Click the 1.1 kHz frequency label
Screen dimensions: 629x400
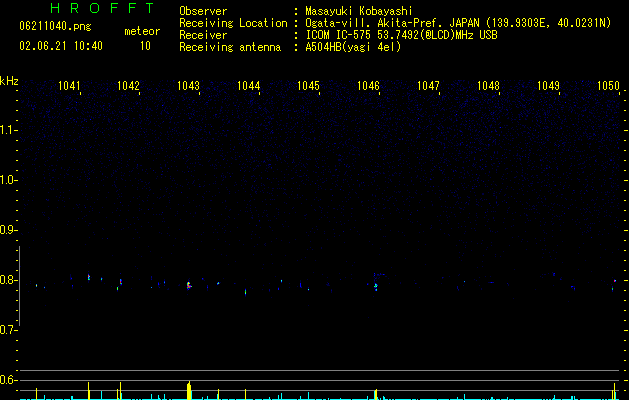[x=8, y=130]
